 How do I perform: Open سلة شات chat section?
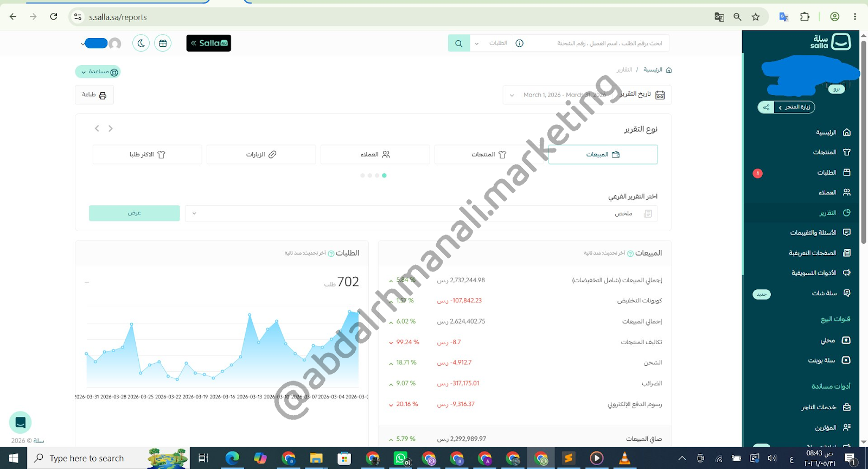click(831, 293)
